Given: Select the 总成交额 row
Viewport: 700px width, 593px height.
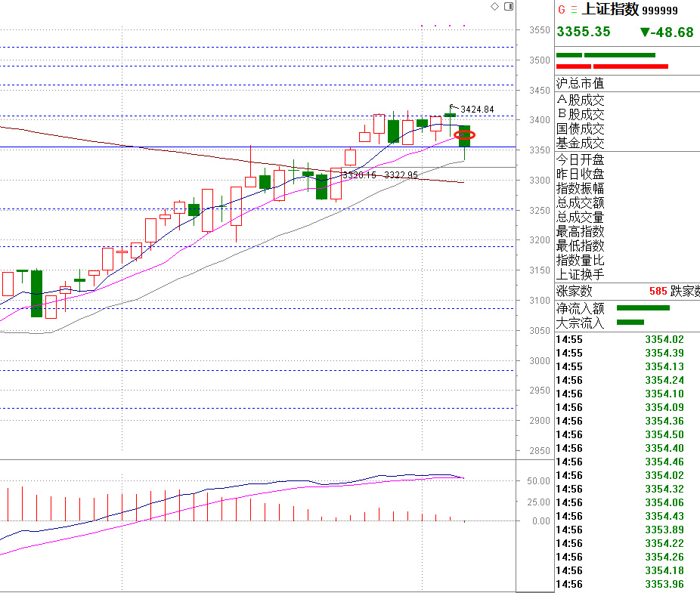Looking at the screenshot, I should (627, 202).
